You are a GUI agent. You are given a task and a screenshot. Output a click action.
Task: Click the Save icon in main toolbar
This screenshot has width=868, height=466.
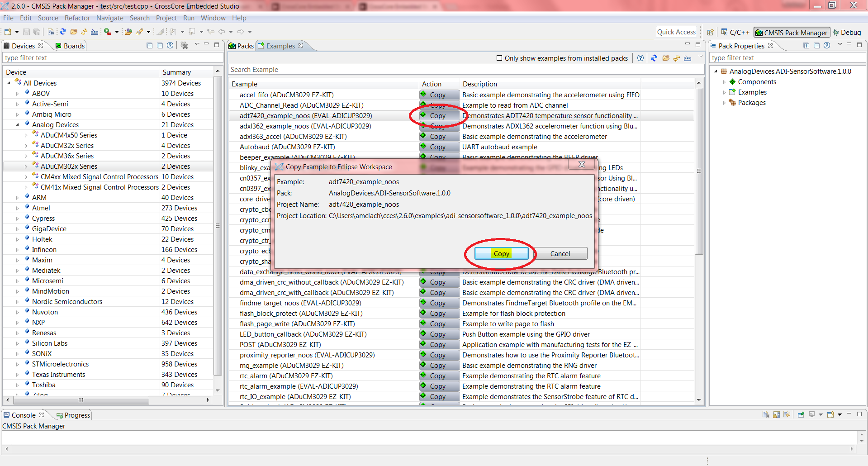pos(26,32)
